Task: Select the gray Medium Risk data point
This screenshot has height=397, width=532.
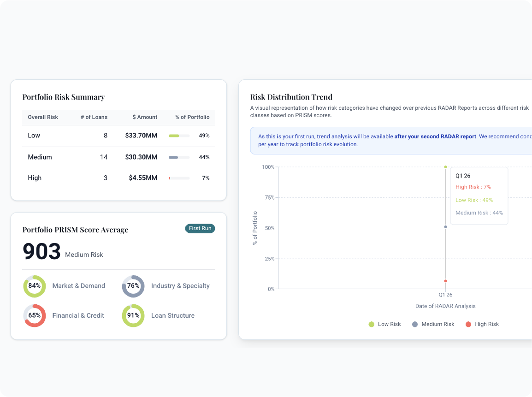Action: (445, 226)
